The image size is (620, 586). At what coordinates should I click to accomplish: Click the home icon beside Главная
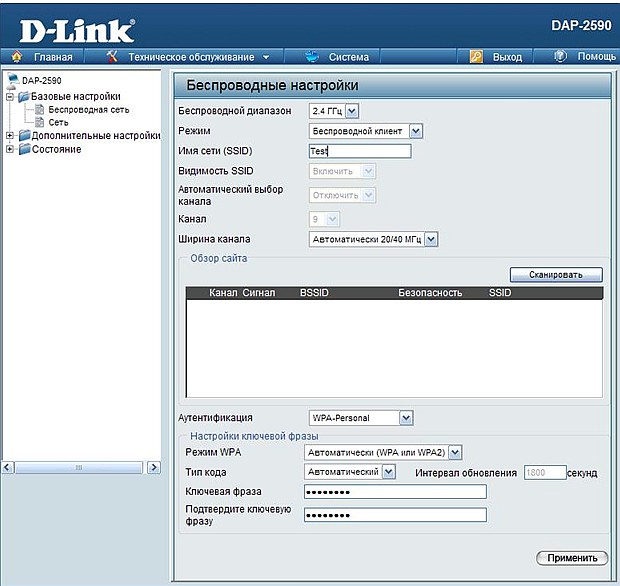pos(18,57)
